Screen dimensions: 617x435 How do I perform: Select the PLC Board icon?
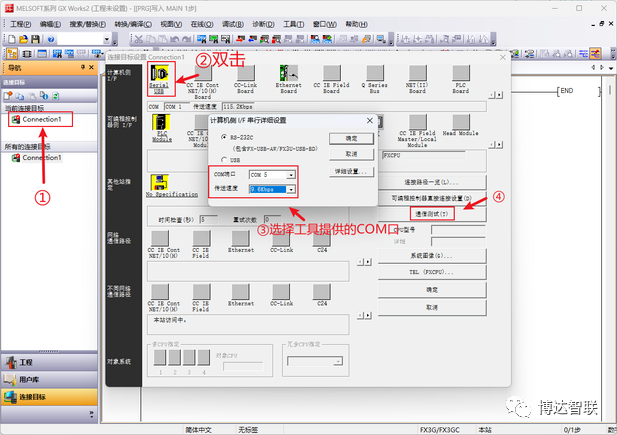pos(461,73)
